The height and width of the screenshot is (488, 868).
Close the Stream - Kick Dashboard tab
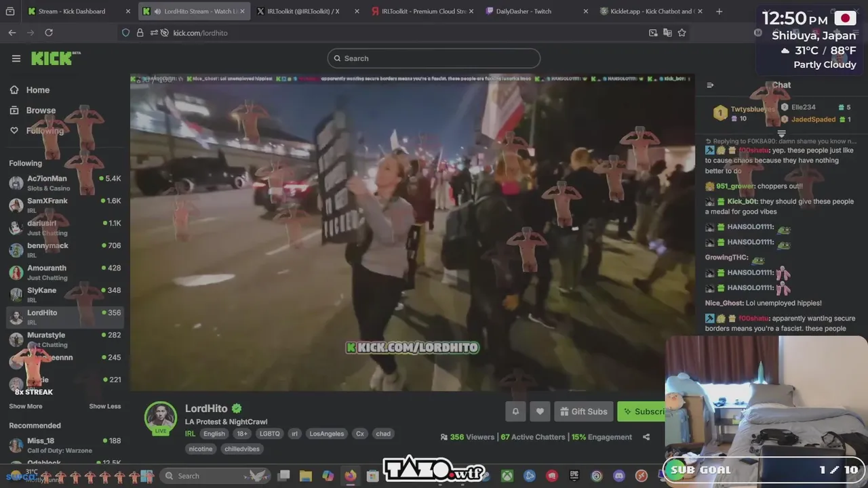click(x=129, y=12)
